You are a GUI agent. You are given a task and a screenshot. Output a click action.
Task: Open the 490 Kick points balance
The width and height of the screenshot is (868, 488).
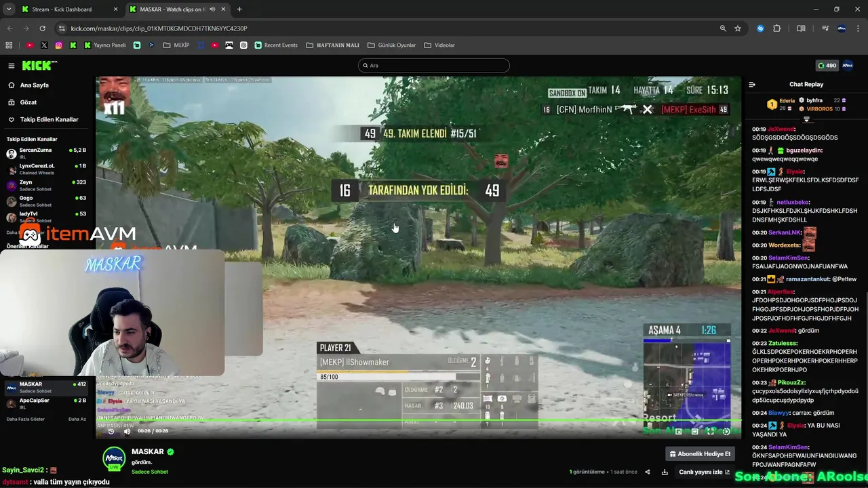tap(827, 66)
